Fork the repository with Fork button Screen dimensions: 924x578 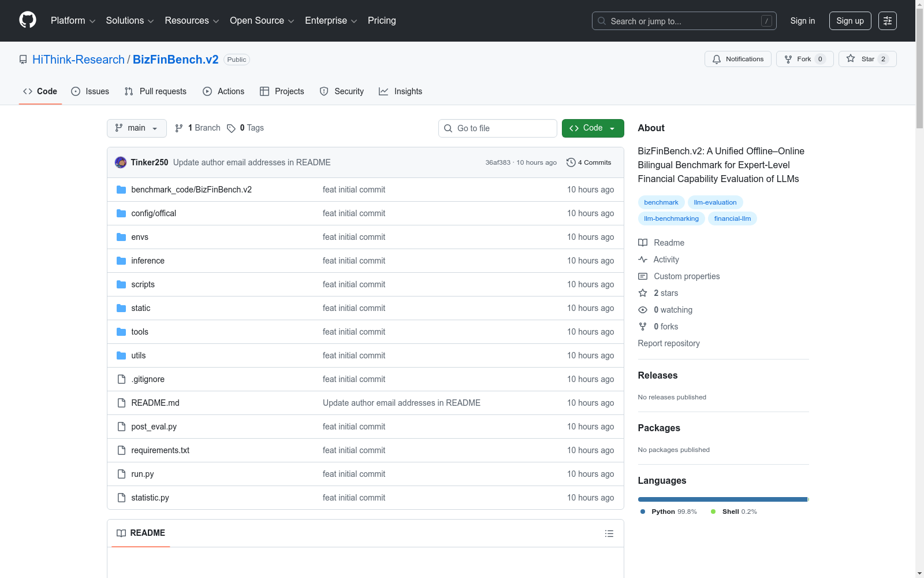tap(805, 59)
